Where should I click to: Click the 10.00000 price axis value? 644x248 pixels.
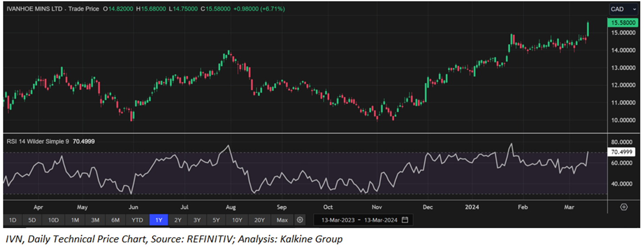point(622,120)
